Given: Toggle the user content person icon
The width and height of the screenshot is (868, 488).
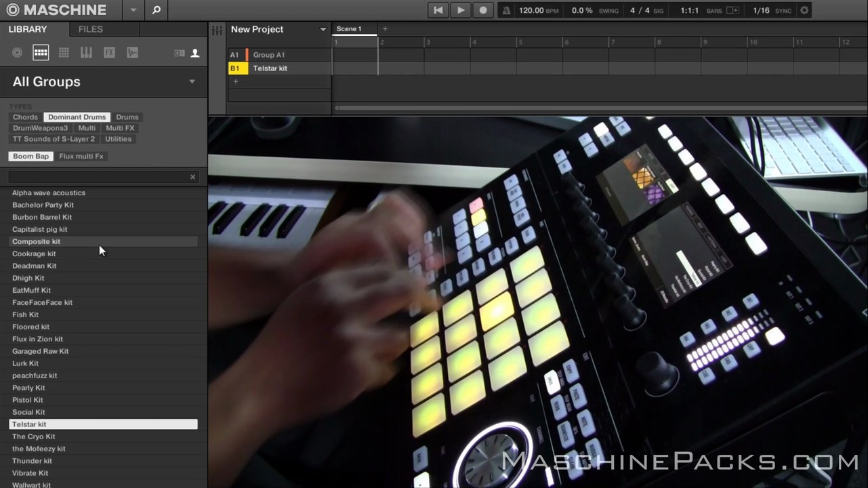Looking at the screenshot, I should [195, 53].
